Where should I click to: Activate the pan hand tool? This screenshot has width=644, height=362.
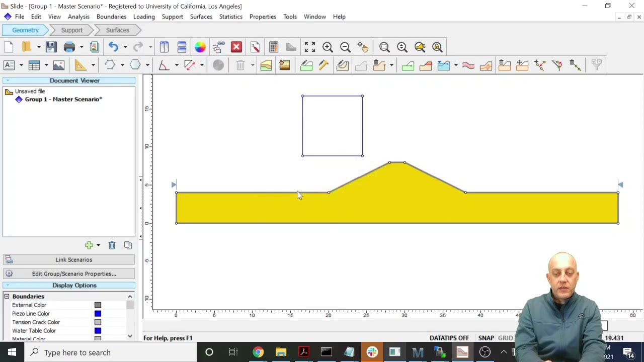pos(363,47)
